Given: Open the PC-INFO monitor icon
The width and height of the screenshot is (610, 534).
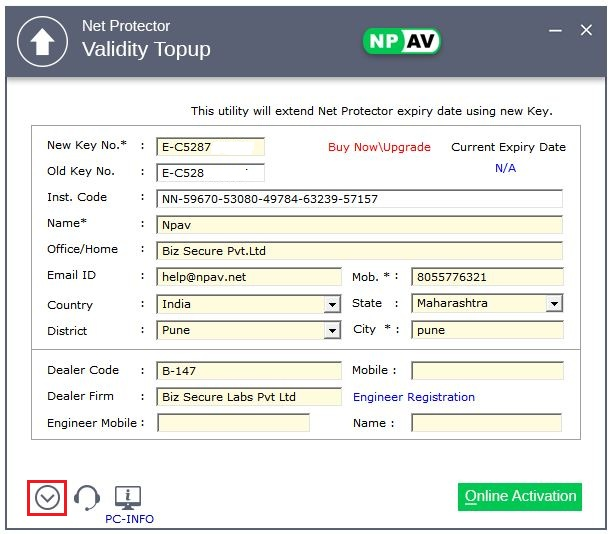Looking at the screenshot, I should click(129, 497).
